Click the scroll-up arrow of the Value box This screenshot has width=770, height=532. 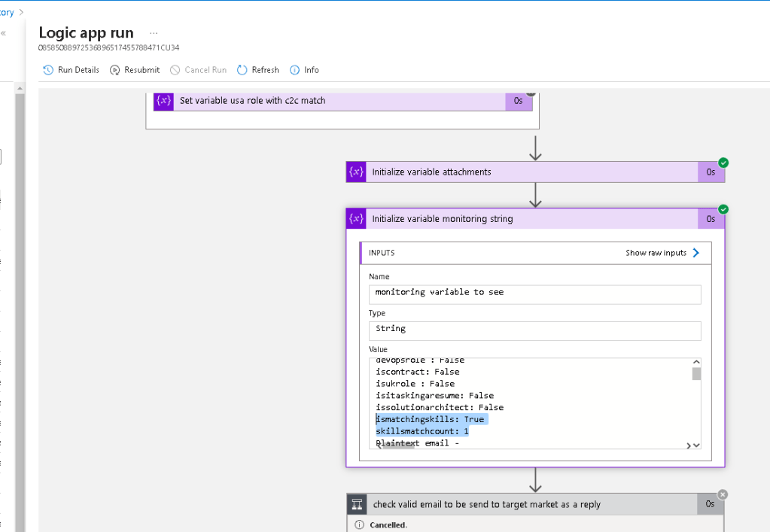pyautogui.click(x=696, y=362)
